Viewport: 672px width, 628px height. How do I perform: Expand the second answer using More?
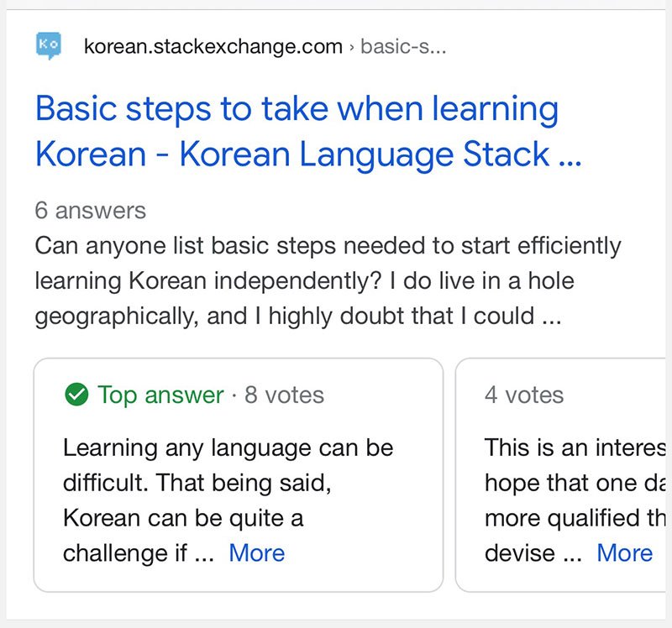(625, 552)
